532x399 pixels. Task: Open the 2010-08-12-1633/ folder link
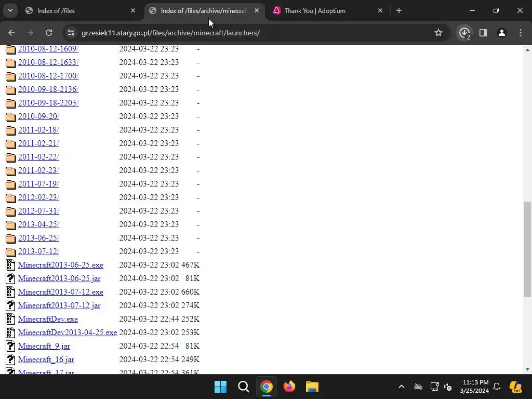coord(48,62)
